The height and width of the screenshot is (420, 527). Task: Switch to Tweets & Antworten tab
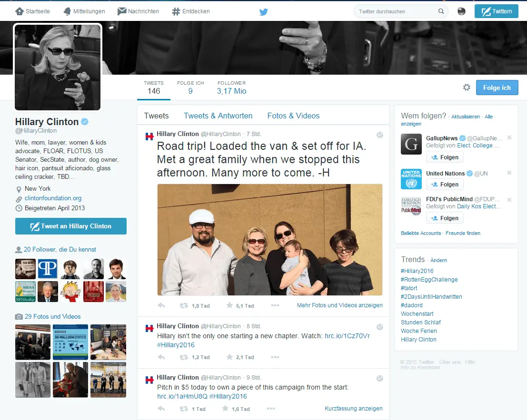click(218, 116)
